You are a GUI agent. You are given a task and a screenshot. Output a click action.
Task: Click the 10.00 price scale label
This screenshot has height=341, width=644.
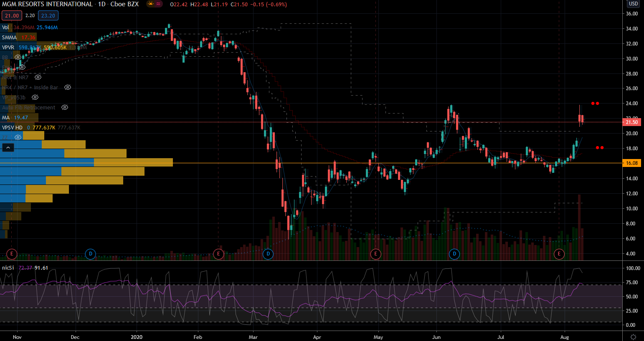pyautogui.click(x=632, y=209)
